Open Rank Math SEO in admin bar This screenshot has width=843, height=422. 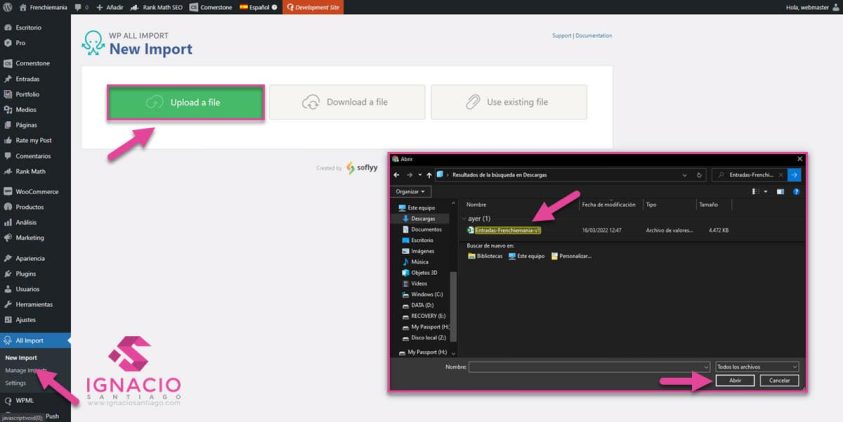156,8
